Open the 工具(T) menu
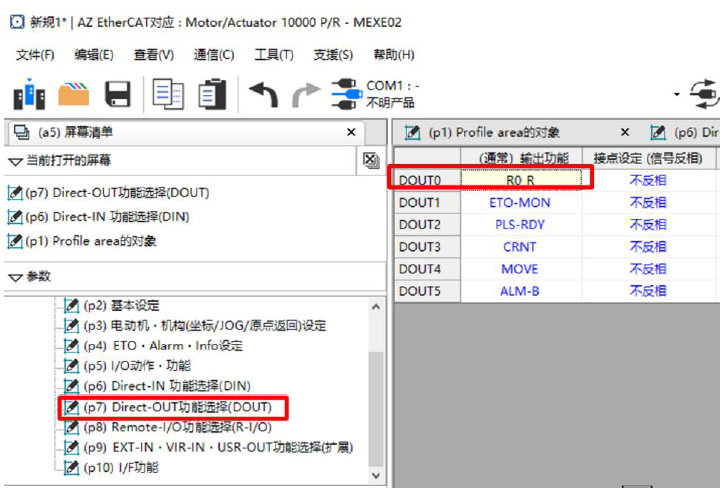The image size is (722, 493). [274, 55]
